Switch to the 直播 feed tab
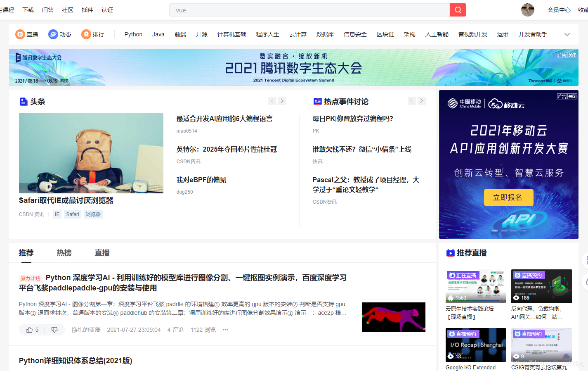Screen dimensions: 588x371 tap(102, 253)
